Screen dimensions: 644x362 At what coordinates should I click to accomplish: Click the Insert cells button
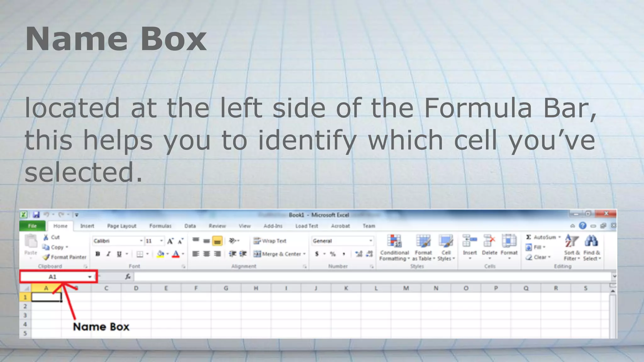[470, 247]
